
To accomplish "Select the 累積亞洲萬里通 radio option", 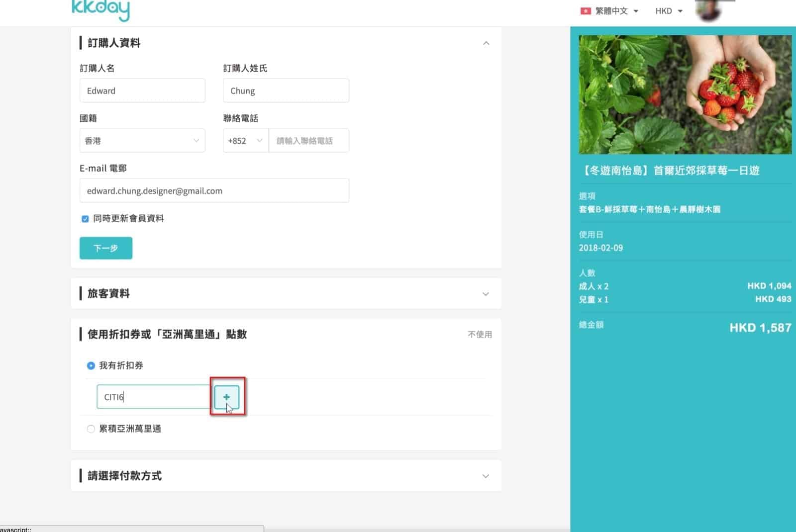I will (91, 429).
